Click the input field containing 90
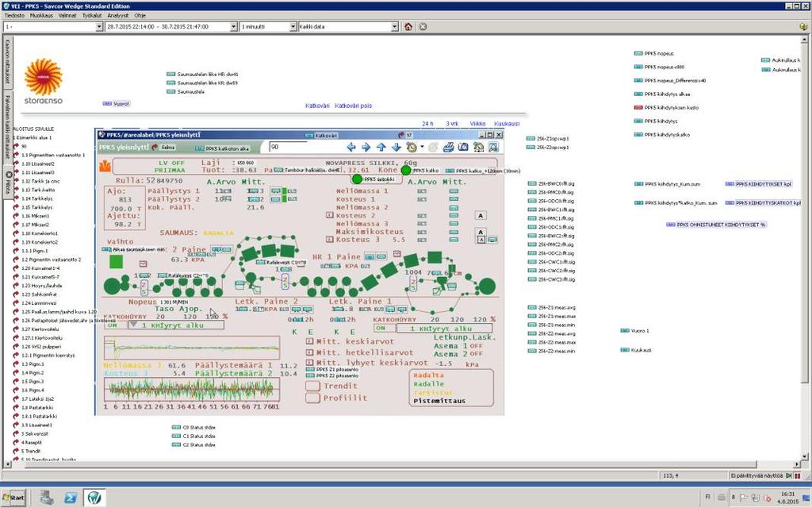 click(x=288, y=147)
